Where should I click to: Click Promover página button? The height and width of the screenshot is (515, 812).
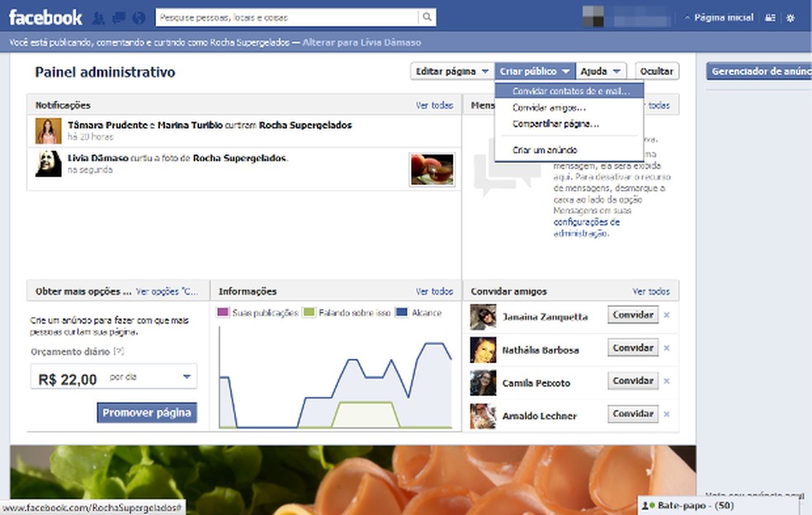tap(147, 413)
